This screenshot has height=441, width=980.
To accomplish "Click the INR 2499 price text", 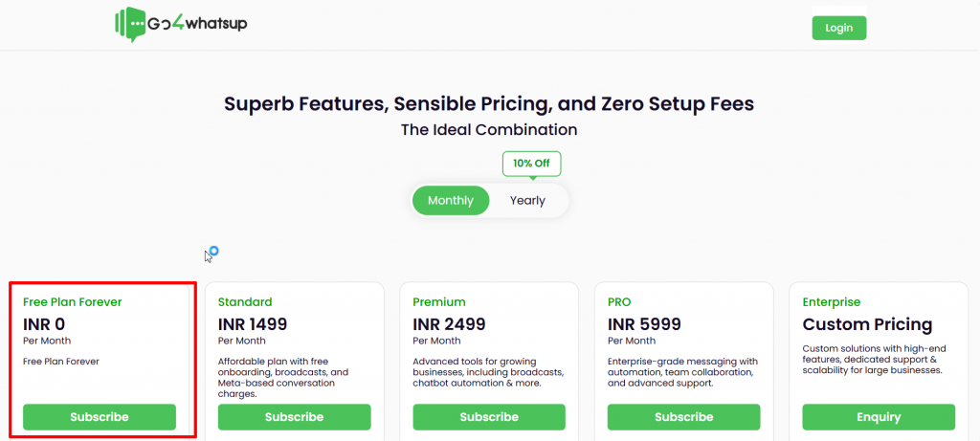I will [448, 324].
